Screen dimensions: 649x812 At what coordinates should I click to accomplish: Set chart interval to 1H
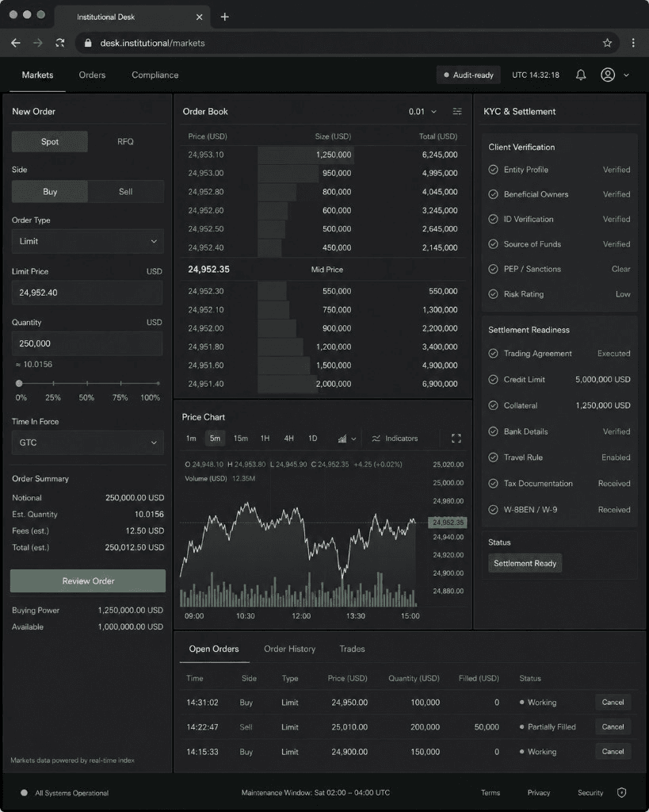click(265, 439)
